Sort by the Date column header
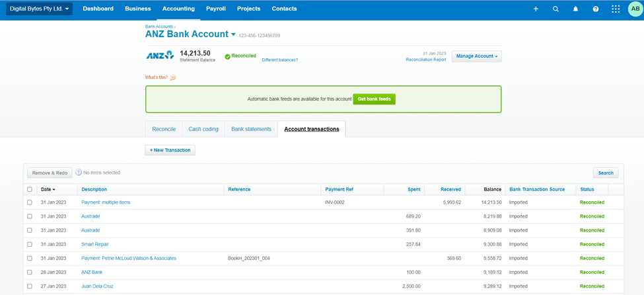The width and height of the screenshot is (644, 295). point(48,190)
